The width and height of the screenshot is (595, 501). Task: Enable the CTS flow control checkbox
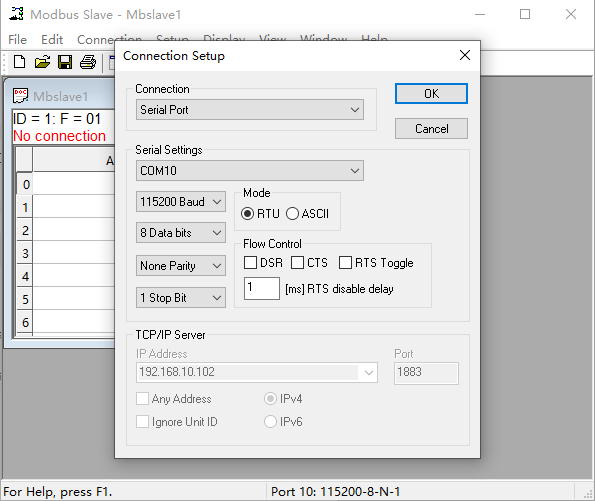(x=297, y=263)
